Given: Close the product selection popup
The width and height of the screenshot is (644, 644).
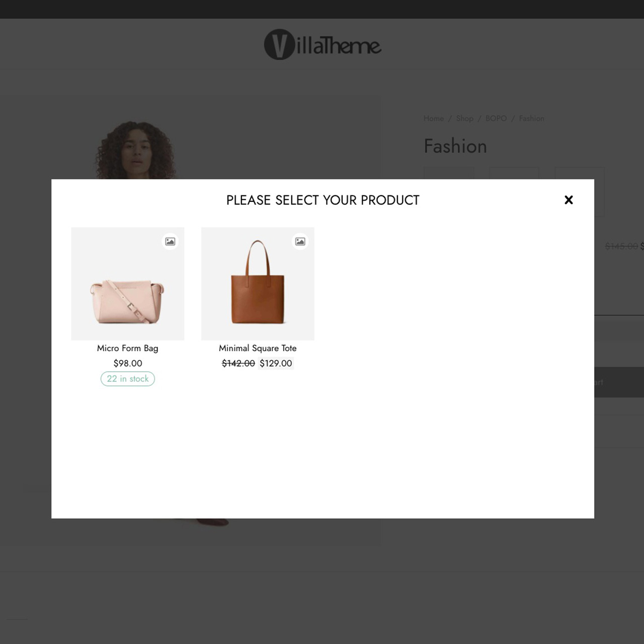Looking at the screenshot, I should click(x=569, y=200).
